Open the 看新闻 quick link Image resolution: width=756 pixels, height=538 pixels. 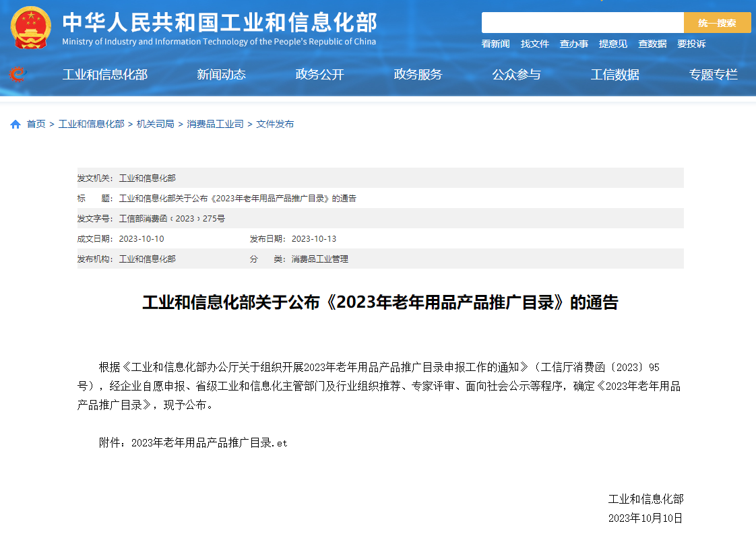(x=495, y=44)
